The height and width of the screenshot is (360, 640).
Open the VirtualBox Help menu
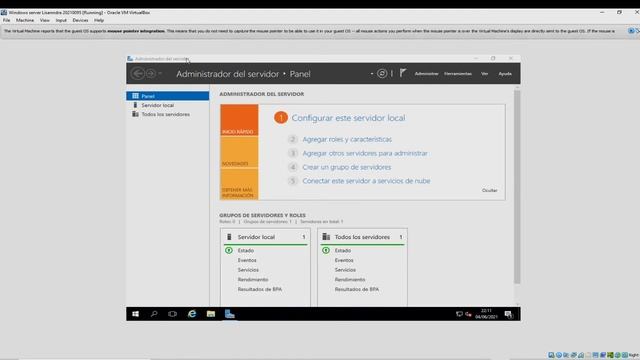point(99,20)
